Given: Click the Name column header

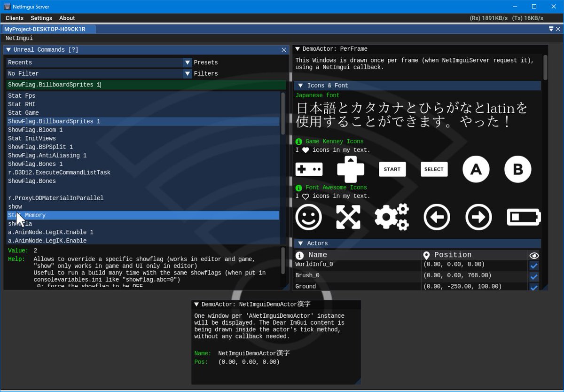Looking at the screenshot, I should (x=358, y=255).
